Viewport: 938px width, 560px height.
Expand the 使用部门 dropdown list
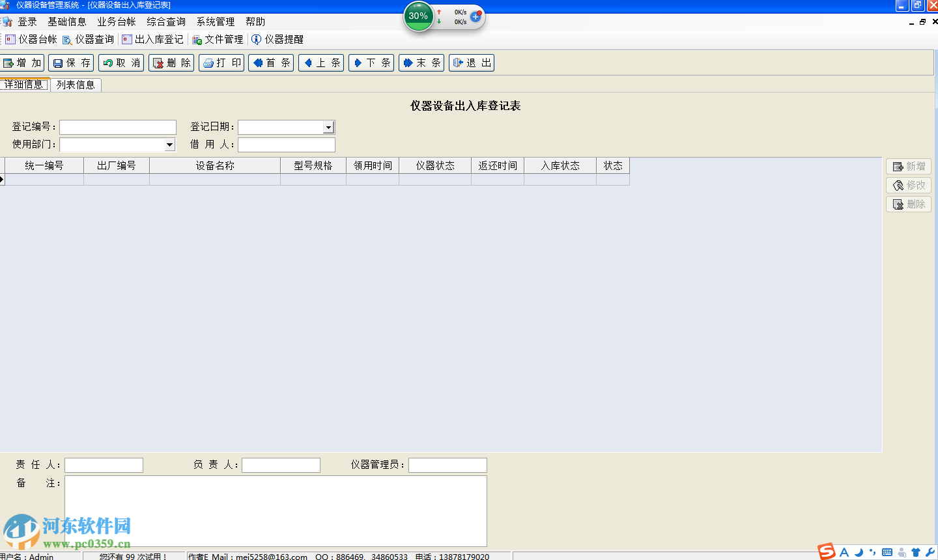click(169, 145)
